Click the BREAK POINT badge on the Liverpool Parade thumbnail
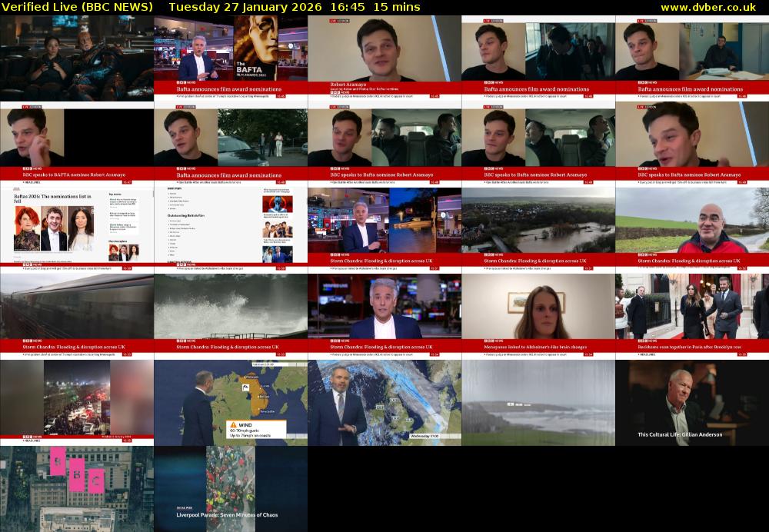 point(185,508)
